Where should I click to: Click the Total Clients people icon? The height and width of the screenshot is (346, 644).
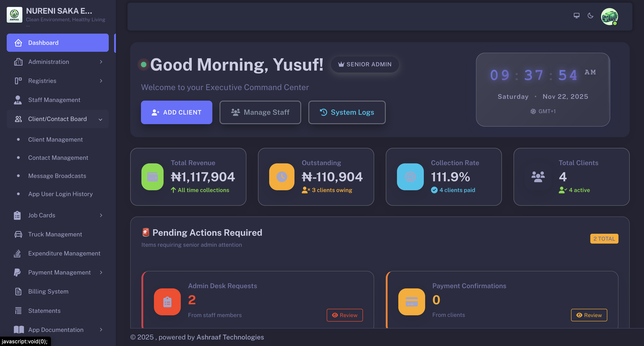tap(538, 177)
